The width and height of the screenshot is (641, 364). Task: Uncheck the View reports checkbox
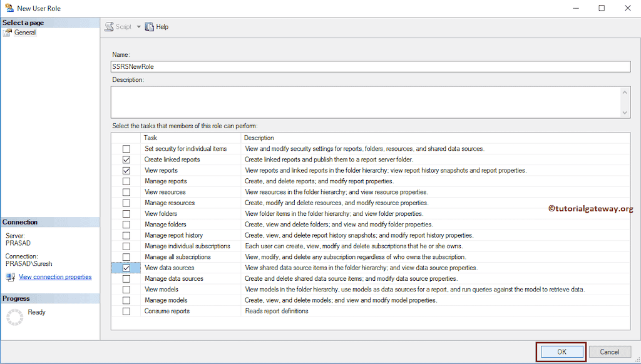pyautogui.click(x=127, y=169)
